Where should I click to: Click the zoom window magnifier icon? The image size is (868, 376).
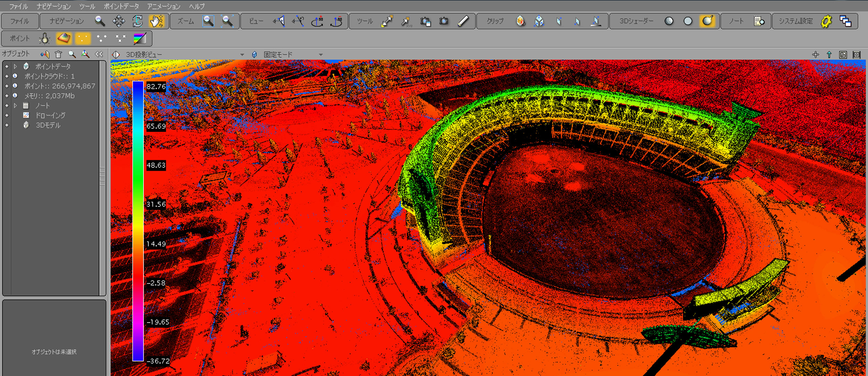208,21
